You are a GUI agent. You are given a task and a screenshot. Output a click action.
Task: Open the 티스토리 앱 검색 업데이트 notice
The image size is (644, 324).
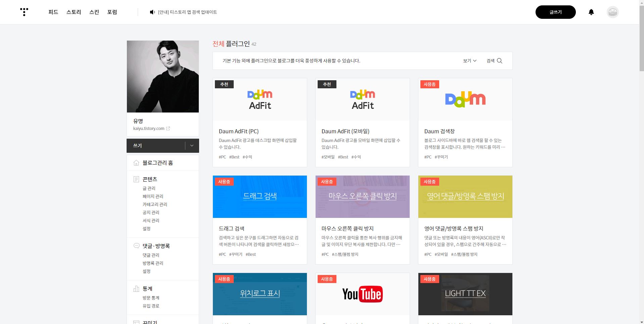187,12
